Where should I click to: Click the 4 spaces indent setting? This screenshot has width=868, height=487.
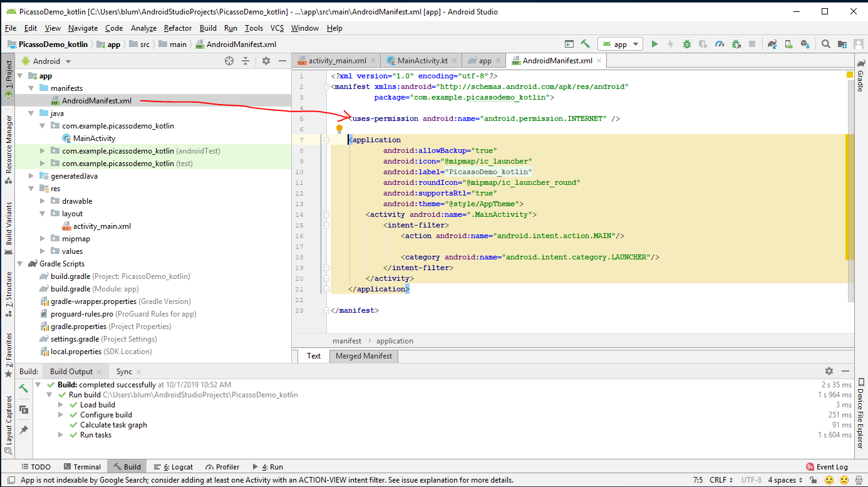[785, 480]
